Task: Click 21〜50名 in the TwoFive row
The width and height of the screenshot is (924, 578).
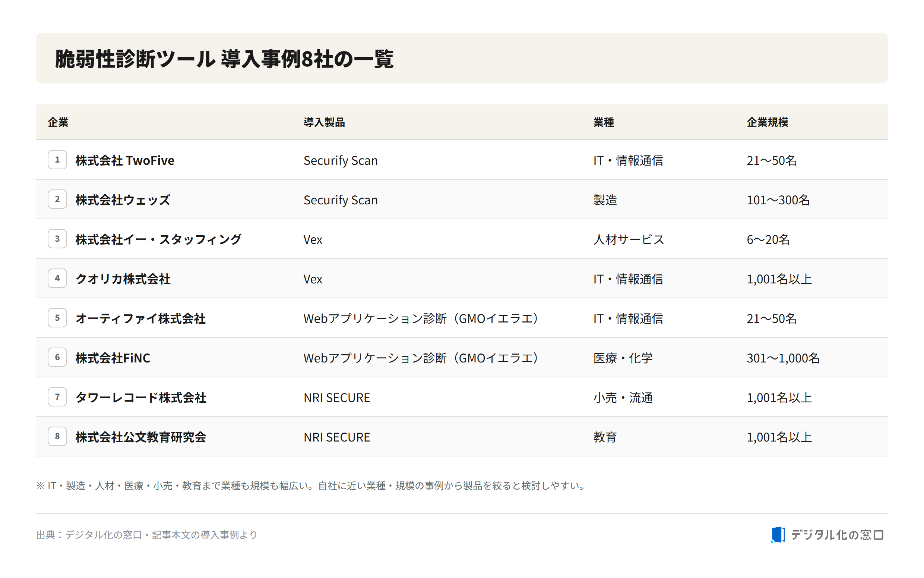Action: tap(772, 161)
